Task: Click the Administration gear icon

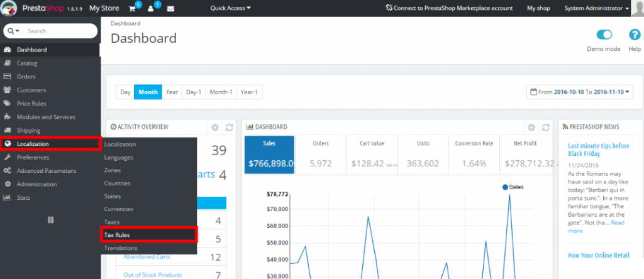Action: [x=7, y=184]
